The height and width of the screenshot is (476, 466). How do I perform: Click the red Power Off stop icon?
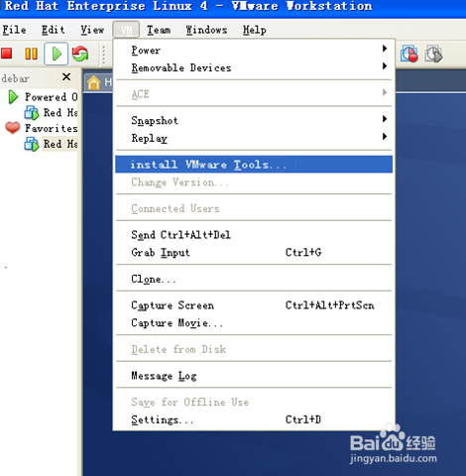click(6, 54)
